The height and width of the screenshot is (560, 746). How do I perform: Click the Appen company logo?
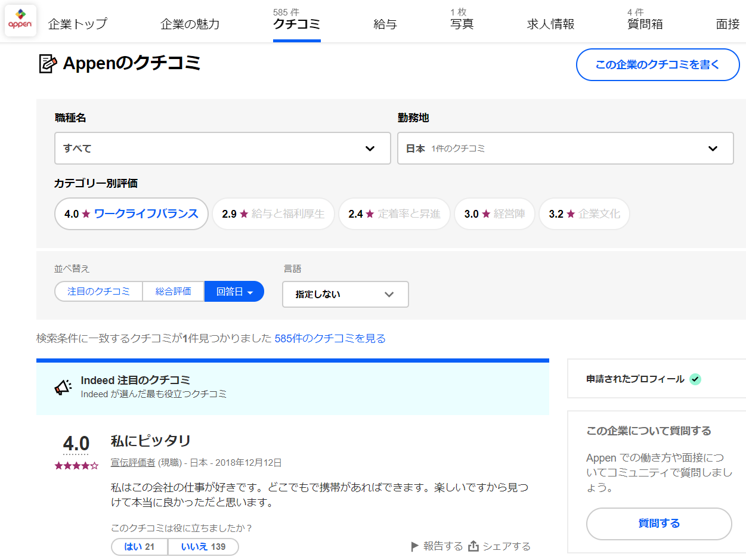tap(20, 21)
